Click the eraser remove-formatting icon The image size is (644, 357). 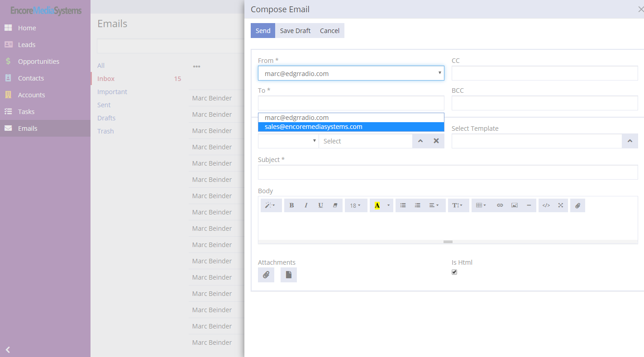(335, 205)
